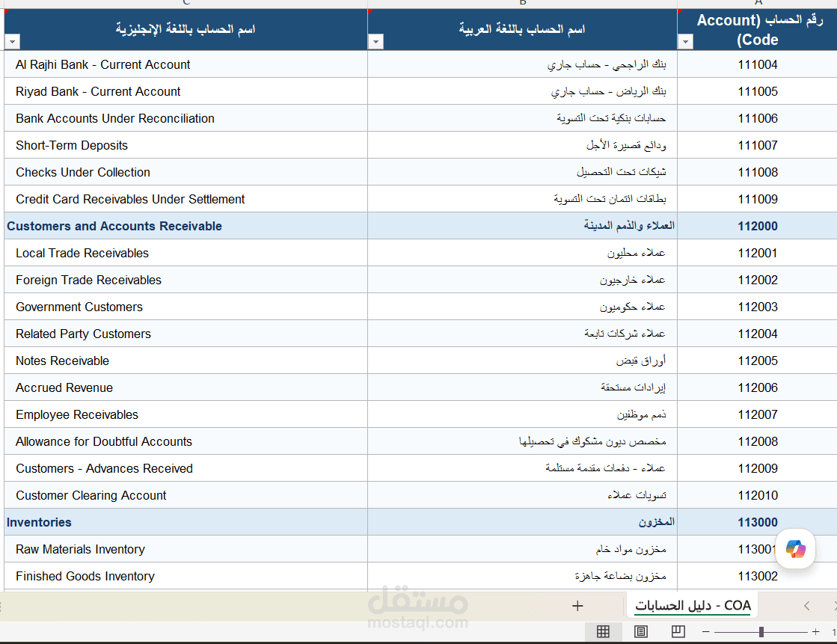
Task: Click the zoom out minus button
Action: click(705, 632)
